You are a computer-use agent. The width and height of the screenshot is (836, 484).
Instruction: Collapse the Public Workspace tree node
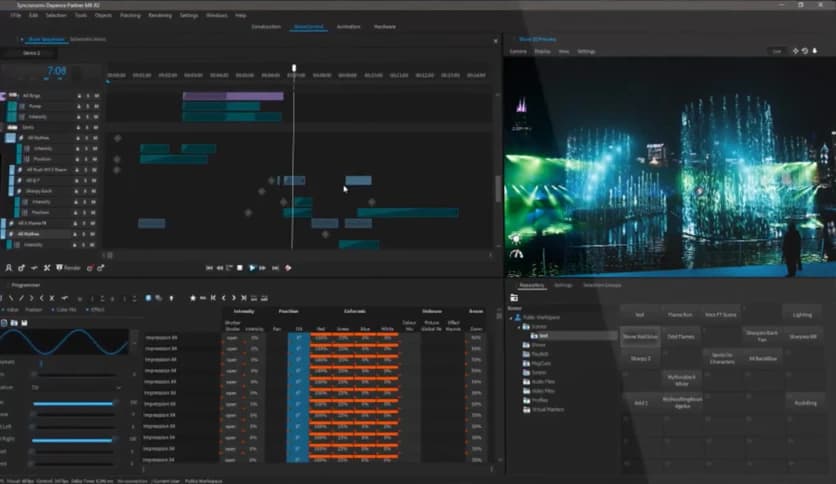pyautogui.click(x=513, y=317)
